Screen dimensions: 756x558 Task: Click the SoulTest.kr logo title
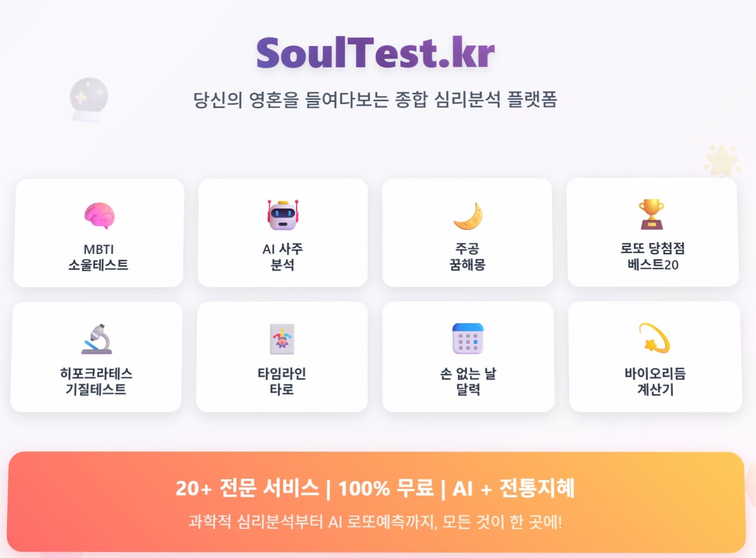pyautogui.click(x=375, y=53)
